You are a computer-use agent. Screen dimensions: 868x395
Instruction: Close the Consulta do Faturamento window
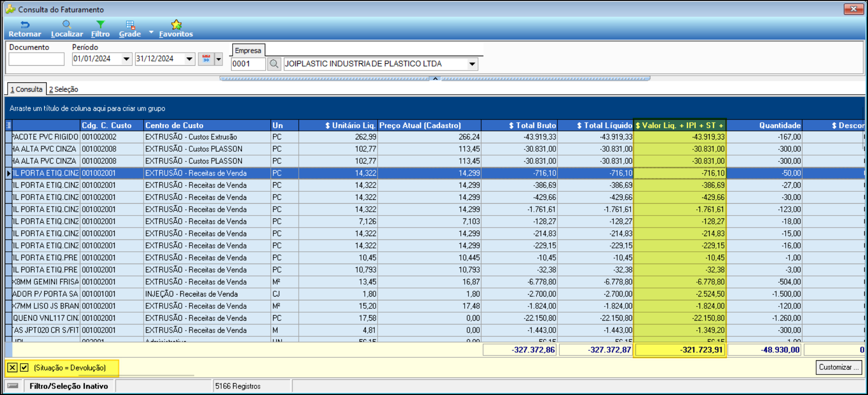point(854,9)
